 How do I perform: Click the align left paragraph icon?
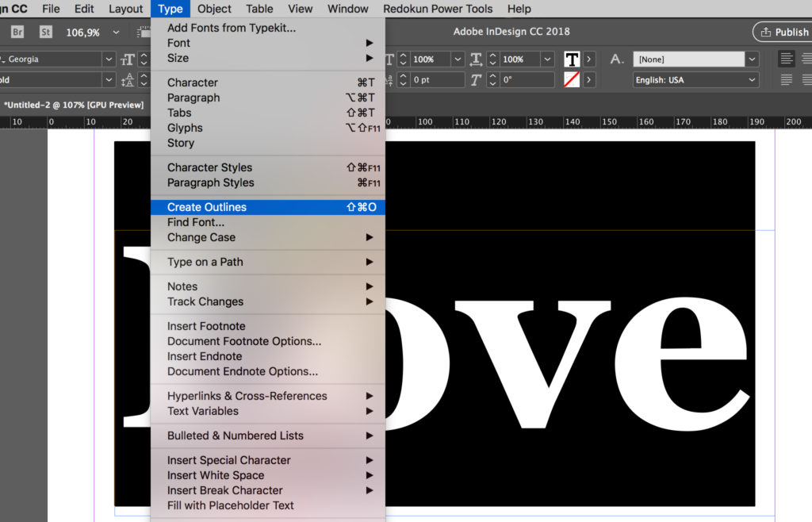(x=787, y=59)
